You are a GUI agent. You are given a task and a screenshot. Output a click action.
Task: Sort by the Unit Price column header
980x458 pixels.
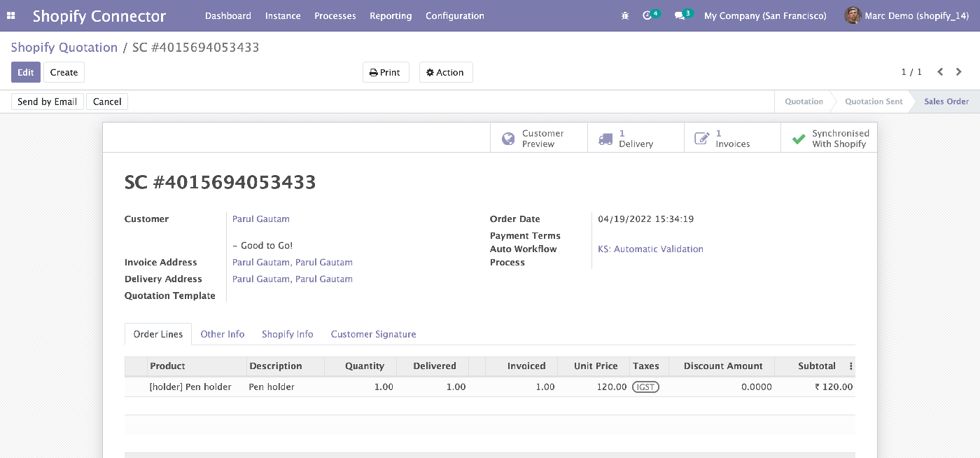click(x=594, y=366)
